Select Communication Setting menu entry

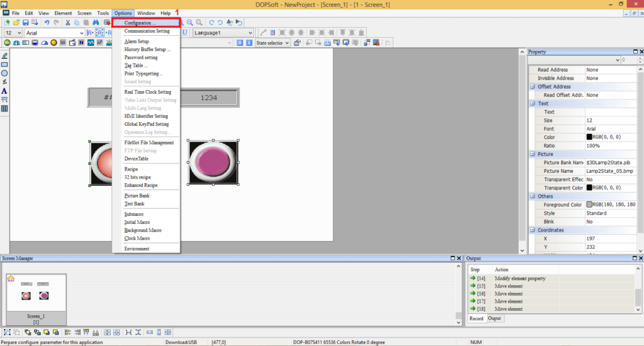point(147,31)
